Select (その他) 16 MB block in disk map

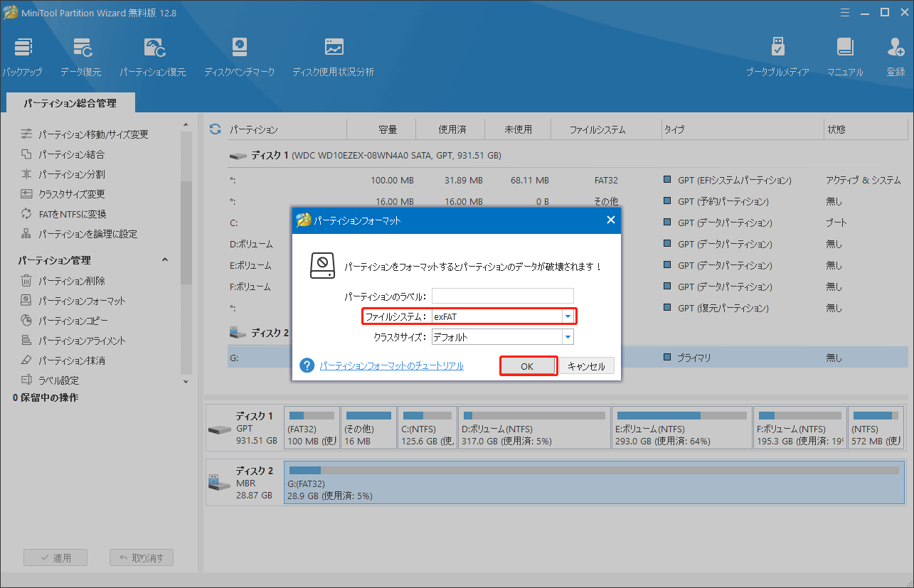368,428
